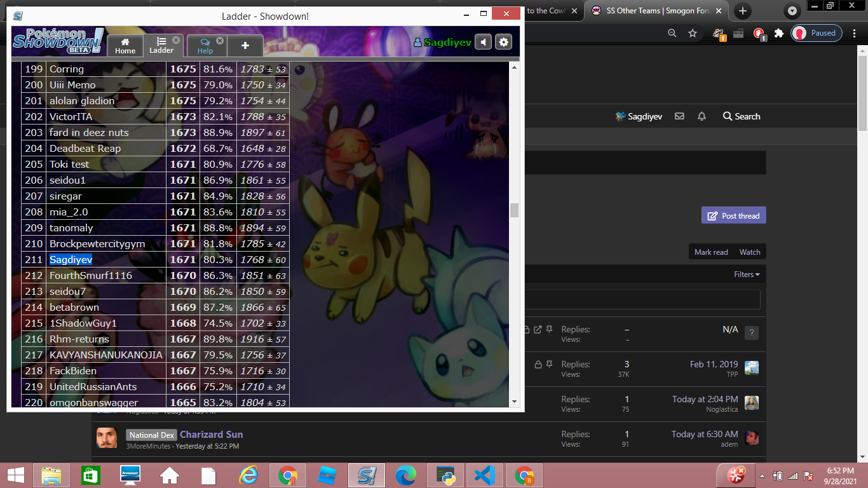Click the Paused profile button
The image size is (868, 488).
click(817, 33)
